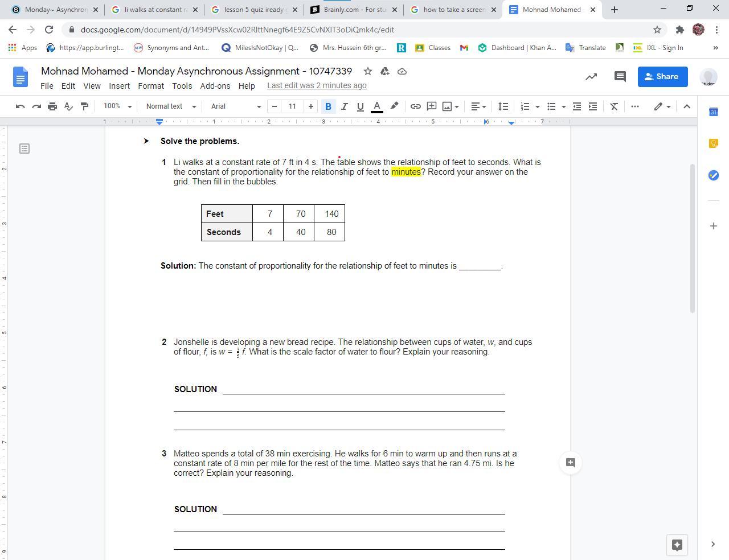Star the document title
Image resolution: width=729 pixels, height=560 pixels.
368,71
